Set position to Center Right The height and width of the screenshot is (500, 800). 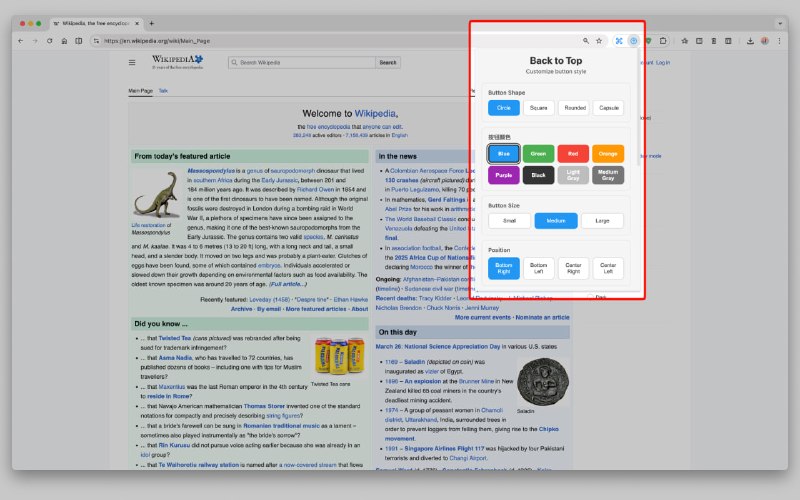[573, 268]
